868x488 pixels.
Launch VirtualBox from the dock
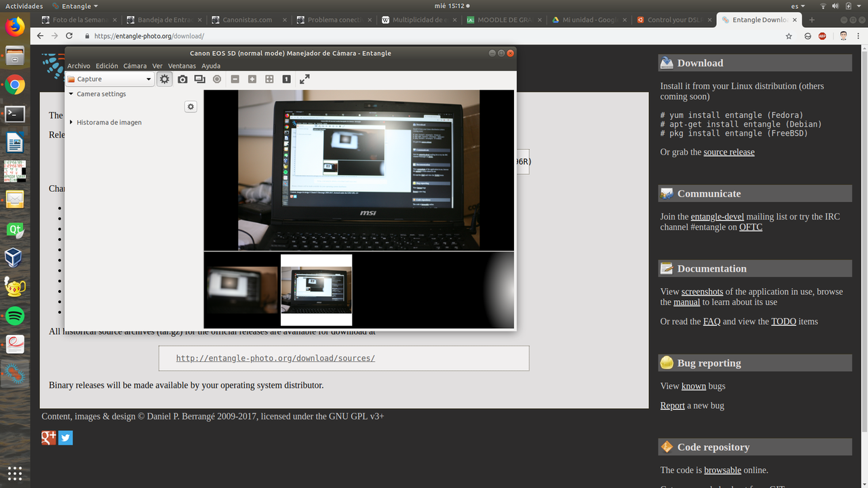(x=15, y=258)
